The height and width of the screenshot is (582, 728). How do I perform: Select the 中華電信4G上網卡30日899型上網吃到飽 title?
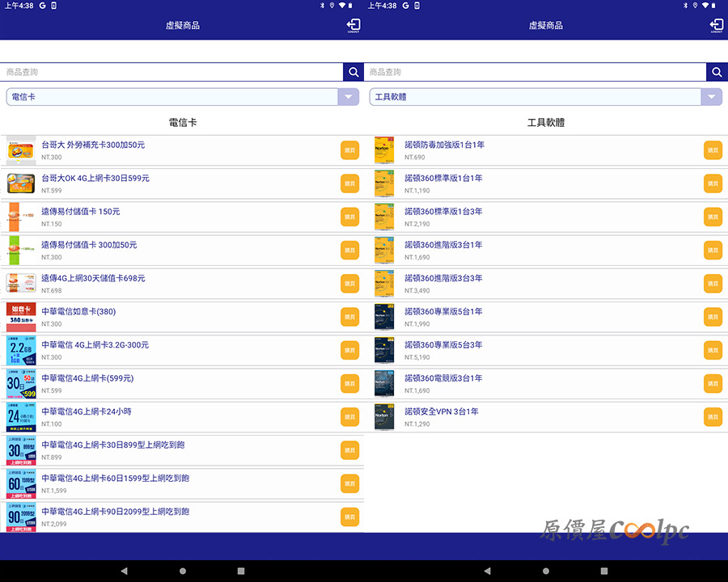click(x=112, y=445)
